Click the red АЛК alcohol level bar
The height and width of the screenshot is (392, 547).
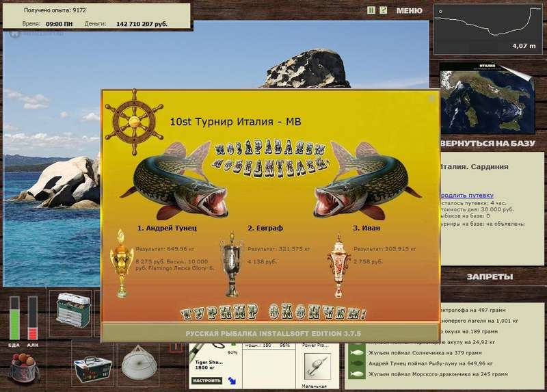coord(33,318)
